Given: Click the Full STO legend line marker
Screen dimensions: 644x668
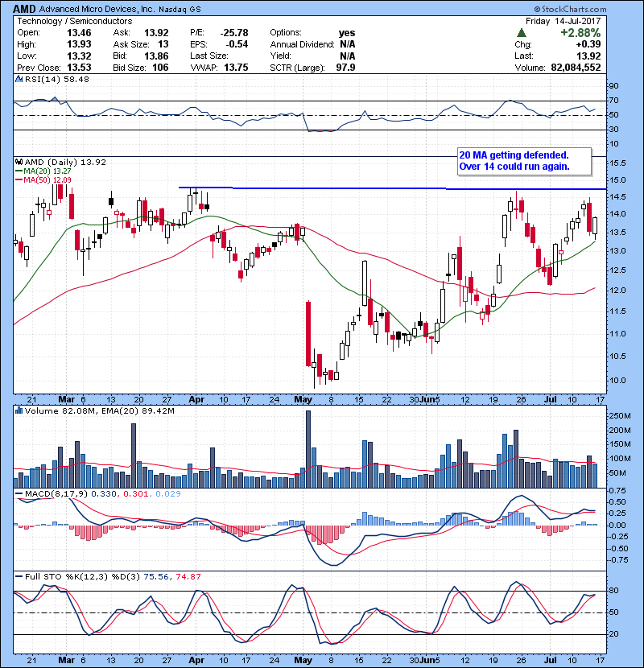Looking at the screenshot, I should [x=19, y=577].
